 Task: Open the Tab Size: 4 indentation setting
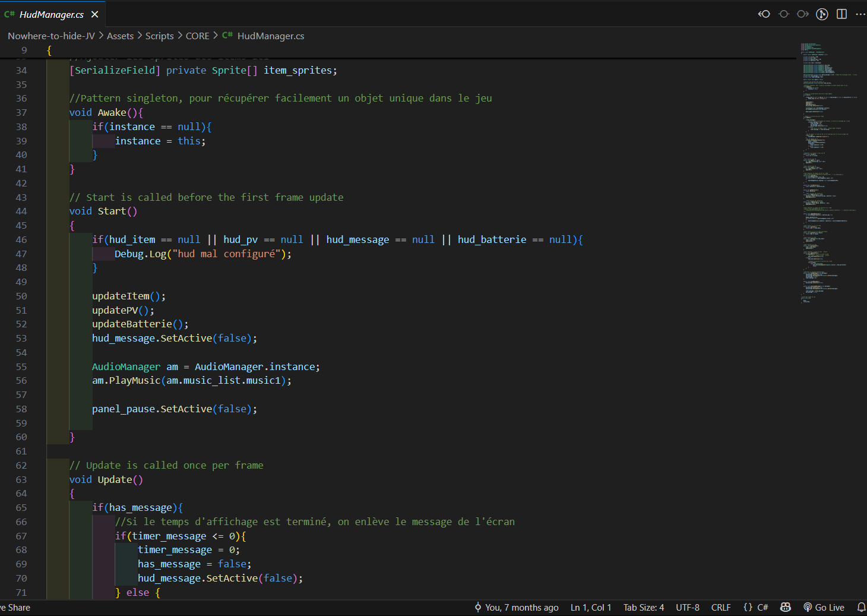[643, 607]
